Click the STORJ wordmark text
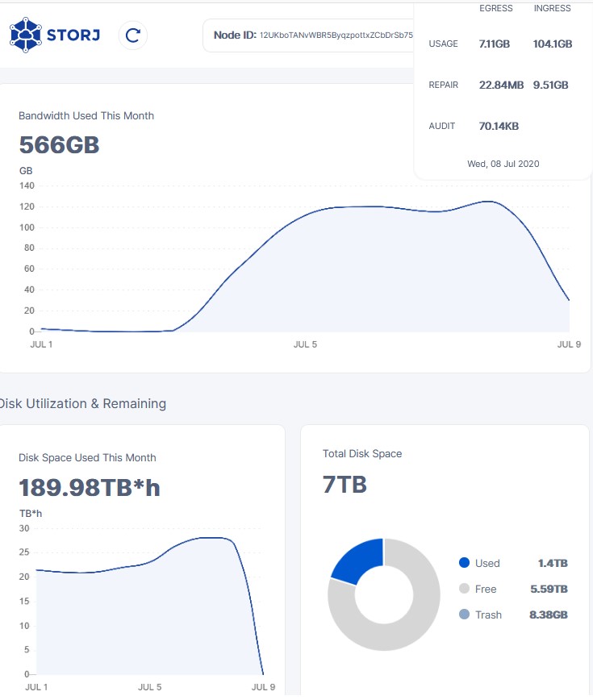593x700 pixels. 73,35
